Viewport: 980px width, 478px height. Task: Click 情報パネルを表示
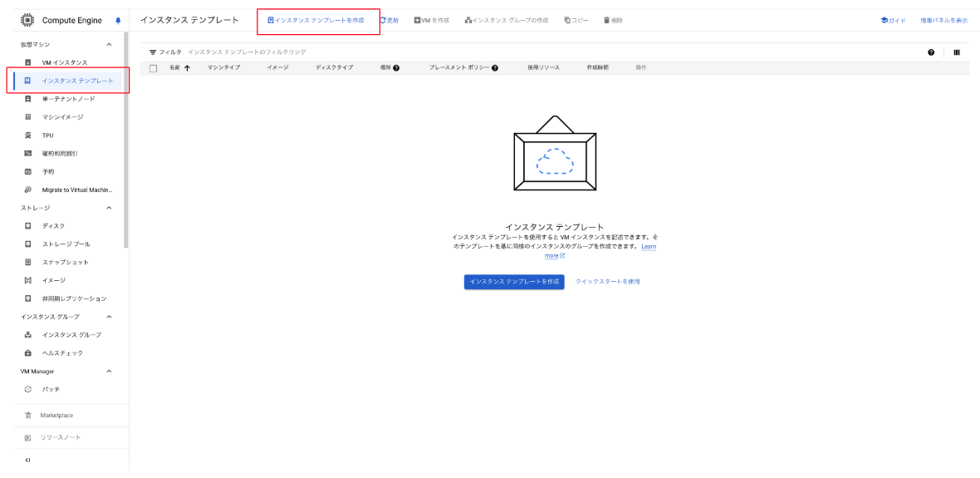pyautogui.click(x=943, y=21)
